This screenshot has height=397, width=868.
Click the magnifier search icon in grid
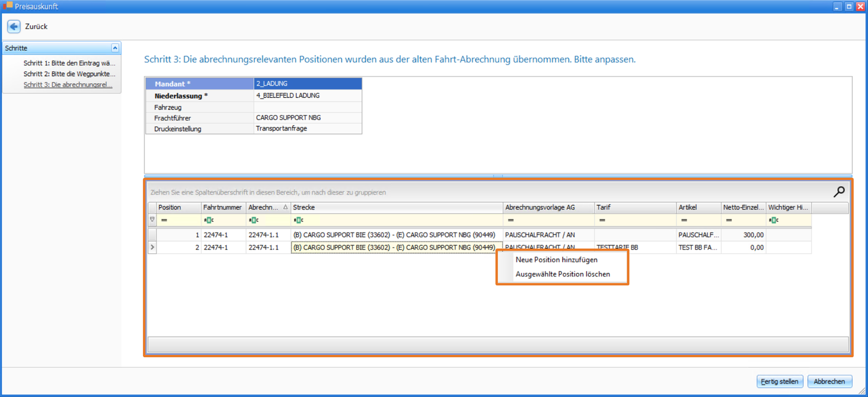point(839,192)
